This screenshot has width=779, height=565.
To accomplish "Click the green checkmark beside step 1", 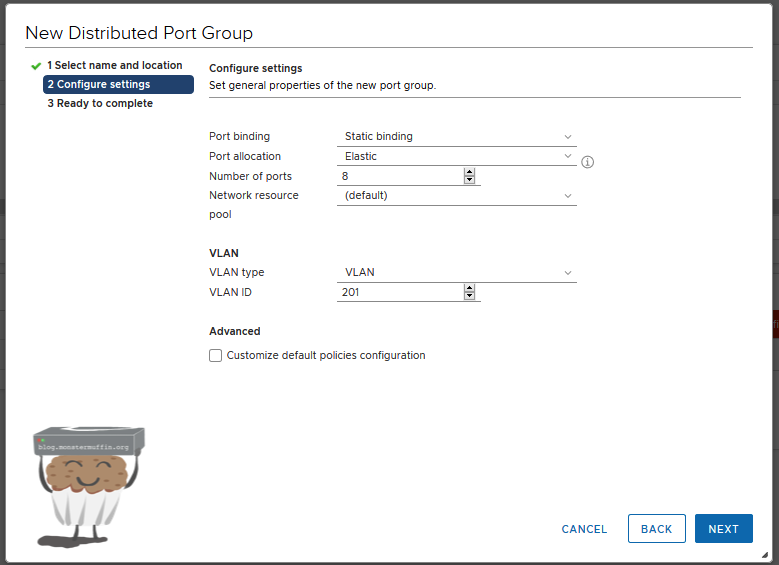I will tap(36, 66).
